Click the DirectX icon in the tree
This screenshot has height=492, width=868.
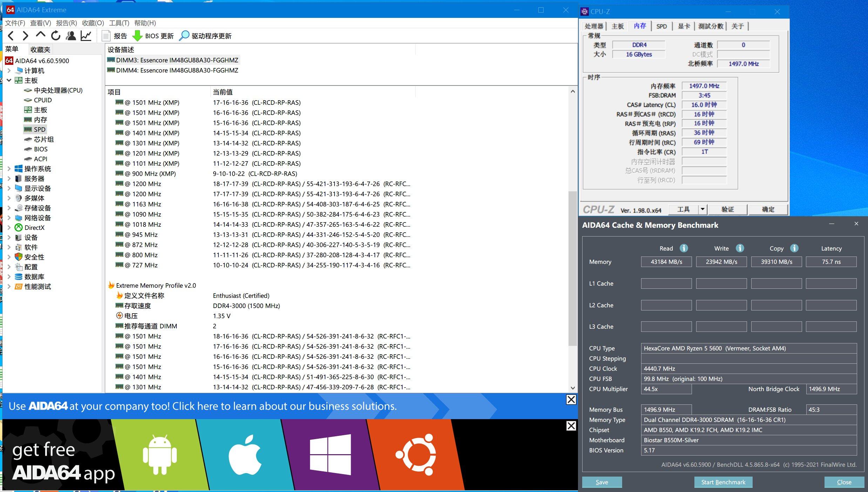coord(19,227)
